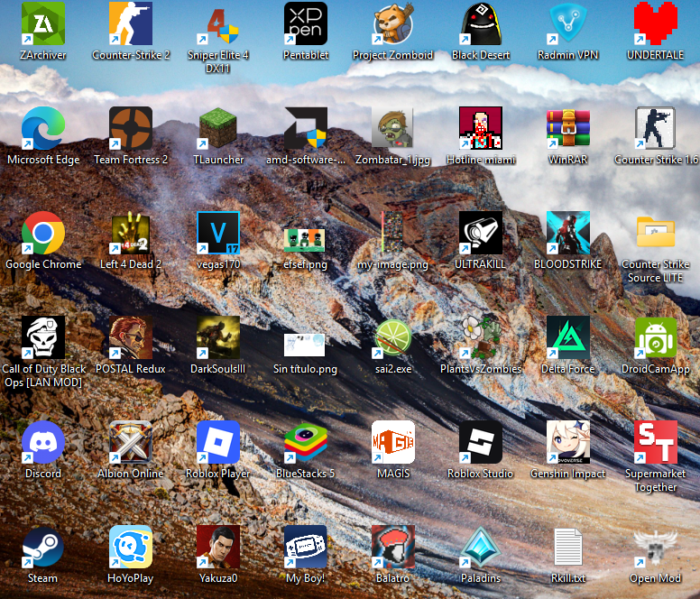Open the WinRAR shortcut
The width and height of the screenshot is (700, 599).
pyautogui.click(x=568, y=128)
